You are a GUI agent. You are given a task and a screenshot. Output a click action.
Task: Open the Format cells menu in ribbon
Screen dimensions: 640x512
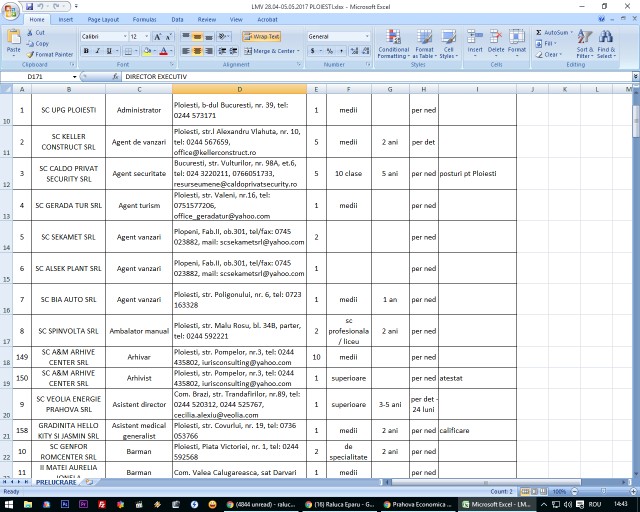pyautogui.click(x=517, y=42)
